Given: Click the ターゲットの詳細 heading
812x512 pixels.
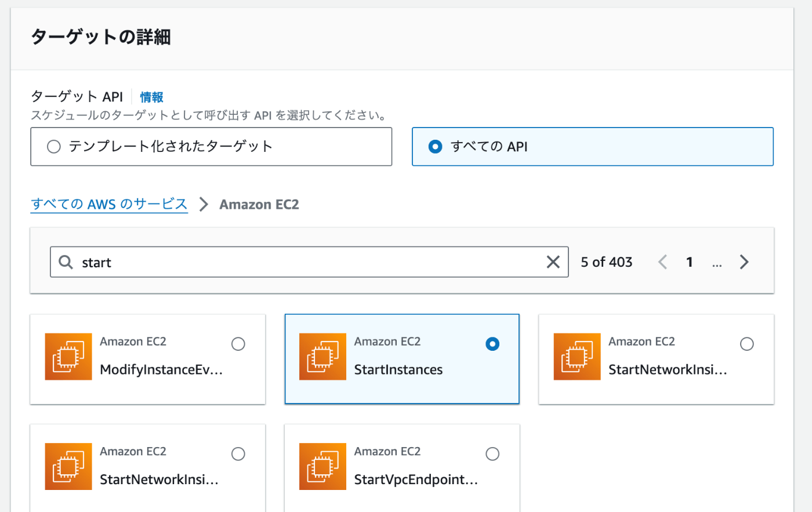Looking at the screenshot, I should (x=101, y=37).
